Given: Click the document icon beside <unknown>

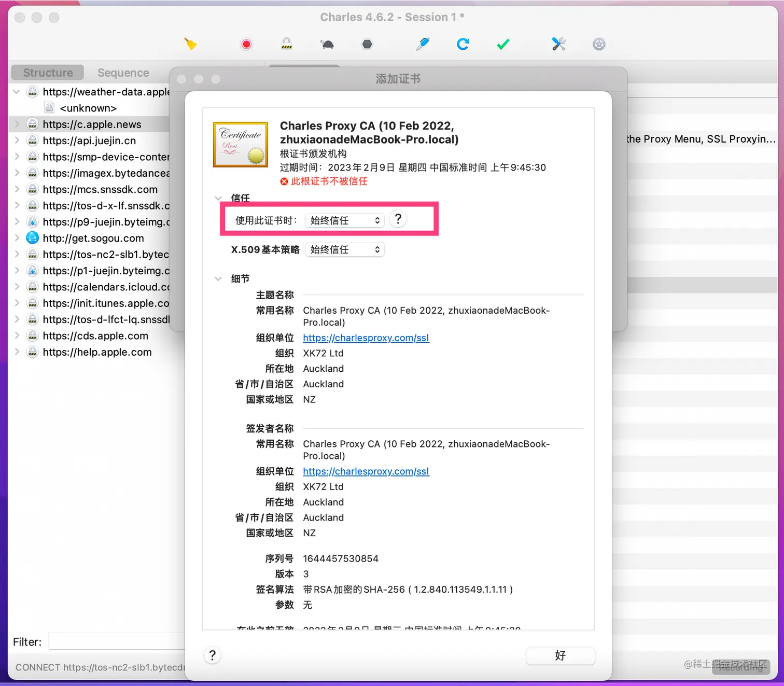Looking at the screenshot, I should click(x=49, y=108).
